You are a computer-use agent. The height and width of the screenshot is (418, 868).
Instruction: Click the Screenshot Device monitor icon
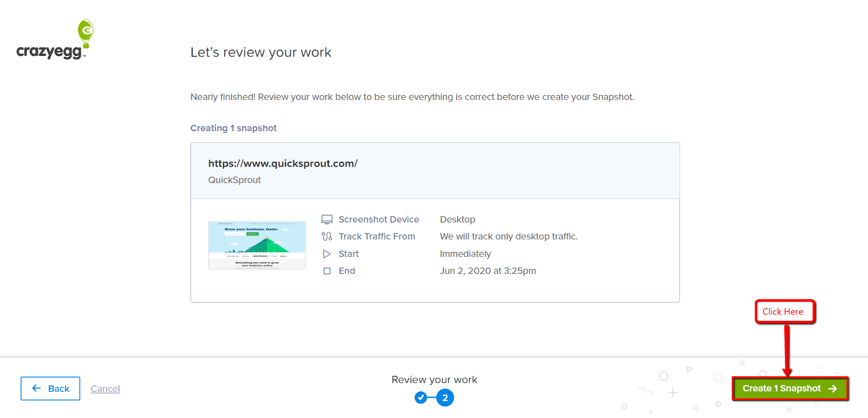pos(327,219)
